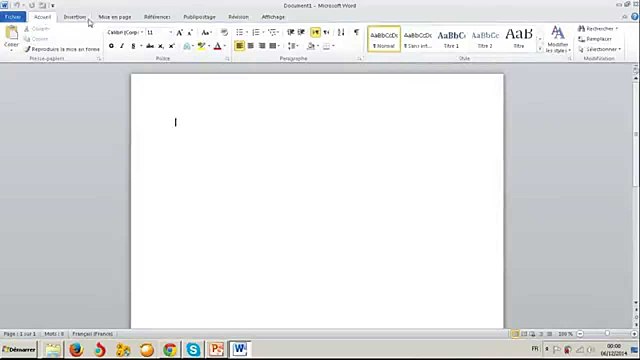This screenshot has width=640, height=360.
Task: Switch to draft view in status bar
Action: (x=549, y=334)
